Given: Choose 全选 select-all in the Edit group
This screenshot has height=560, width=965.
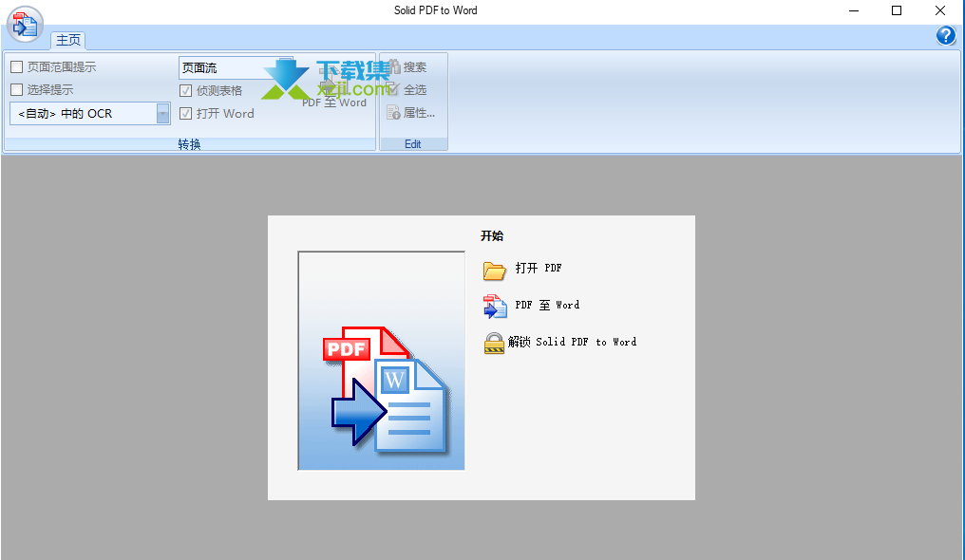Looking at the screenshot, I should click(407, 90).
